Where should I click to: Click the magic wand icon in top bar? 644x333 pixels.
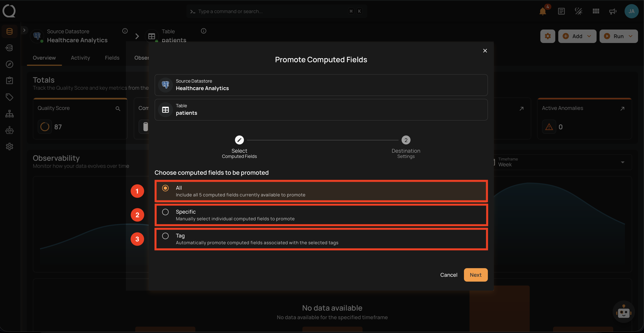tap(578, 11)
